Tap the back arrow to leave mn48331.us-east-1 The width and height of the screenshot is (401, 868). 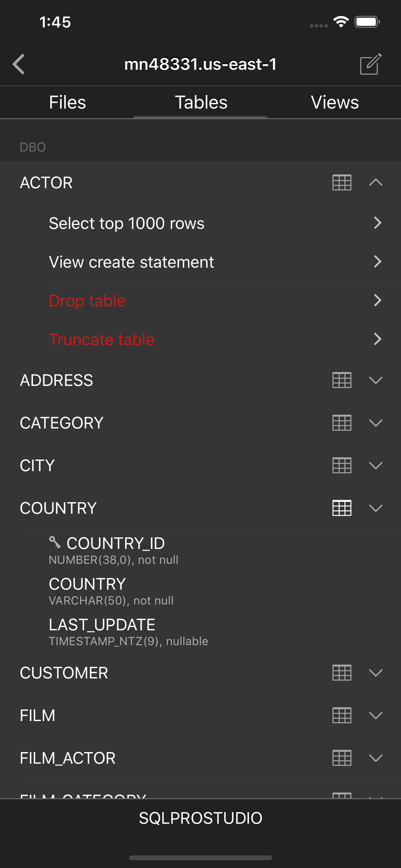(19, 64)
